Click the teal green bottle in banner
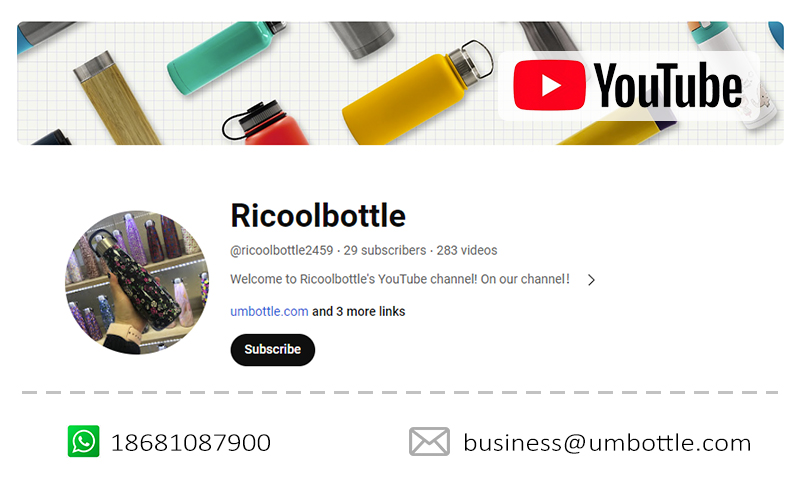 point(224,57)
